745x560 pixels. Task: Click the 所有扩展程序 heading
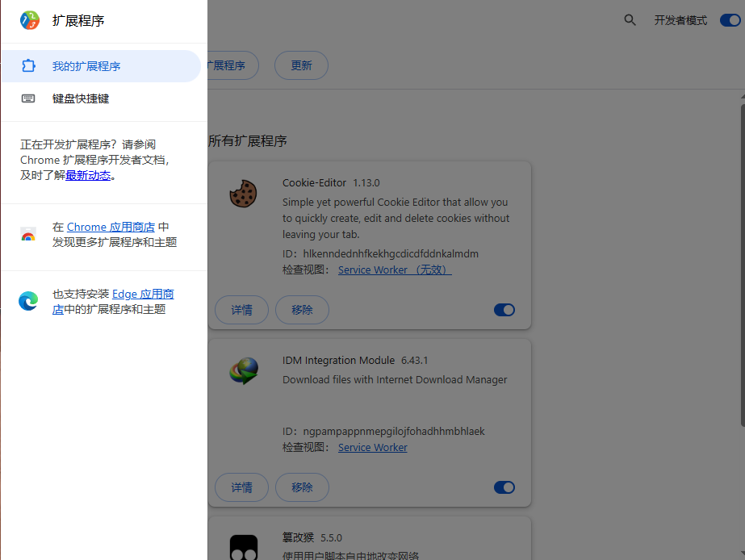(x=248, y=141)
